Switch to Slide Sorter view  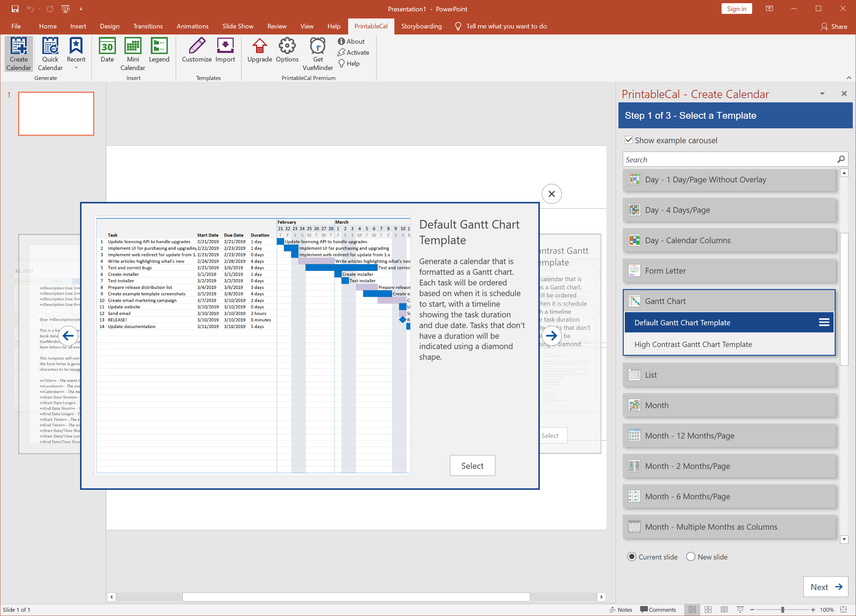(708, 610)
